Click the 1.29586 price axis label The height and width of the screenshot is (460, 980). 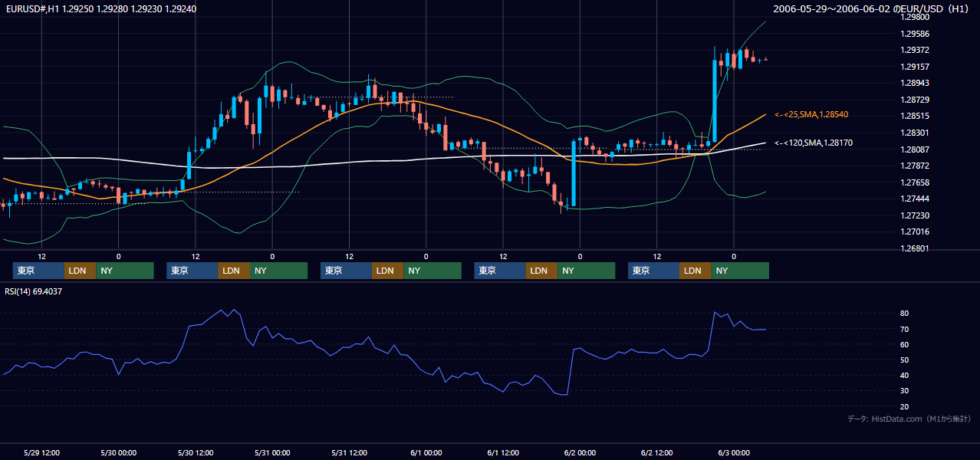click(x=914, y=34)
